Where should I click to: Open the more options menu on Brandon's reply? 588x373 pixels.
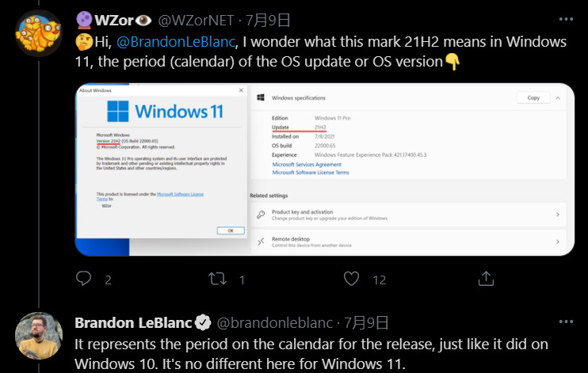click(x=566, y=322)
